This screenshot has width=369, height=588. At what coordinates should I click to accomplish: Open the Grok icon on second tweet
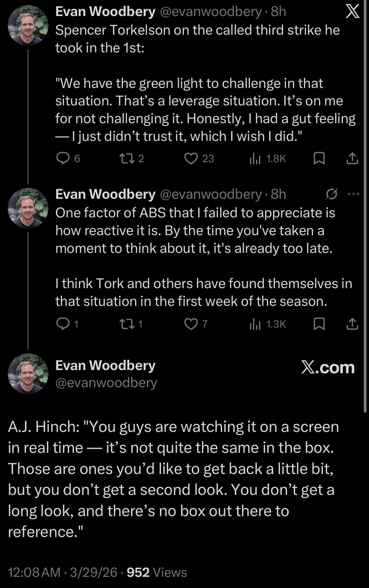pyautogui.click(x=332, y=194)
